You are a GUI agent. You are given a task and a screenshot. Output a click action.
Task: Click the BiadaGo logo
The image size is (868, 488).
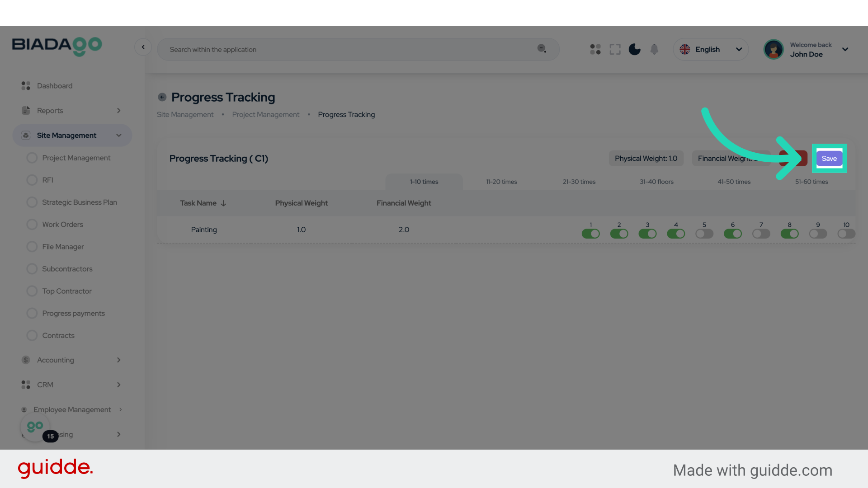point(57,46)
